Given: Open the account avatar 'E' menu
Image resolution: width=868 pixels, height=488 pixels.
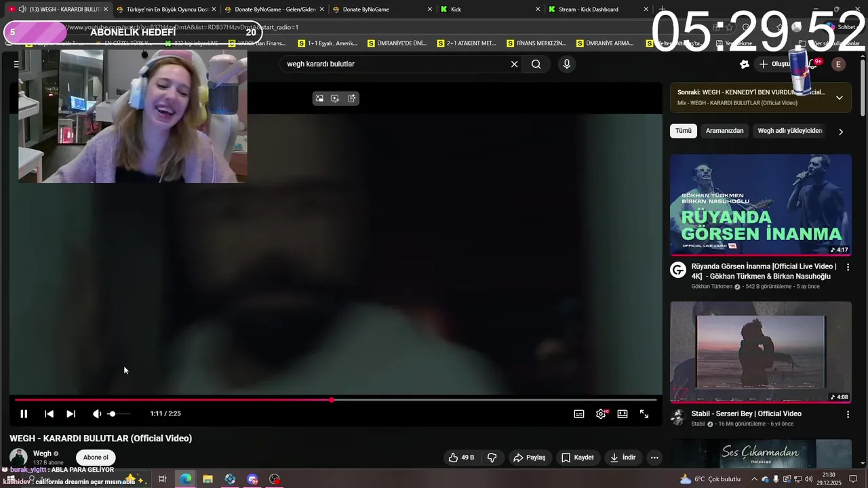Looking at the screenshot, I should (839, 64).
